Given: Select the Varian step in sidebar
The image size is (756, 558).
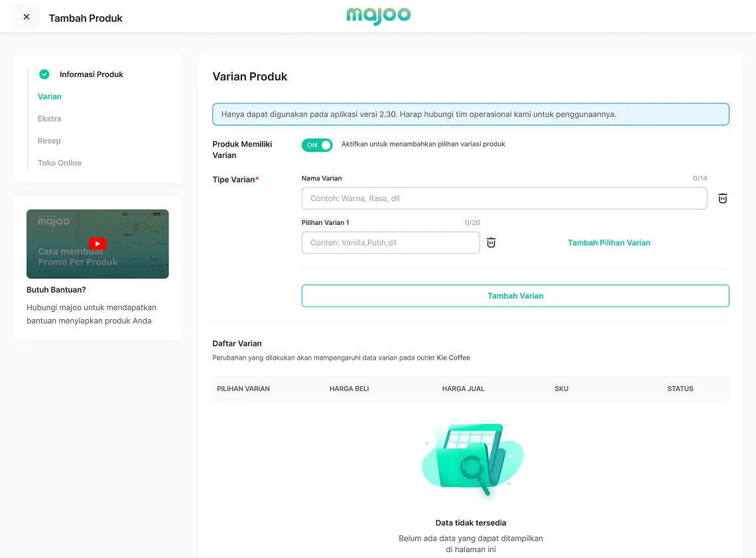Looking at the screenshot, I should pos(50,97).
